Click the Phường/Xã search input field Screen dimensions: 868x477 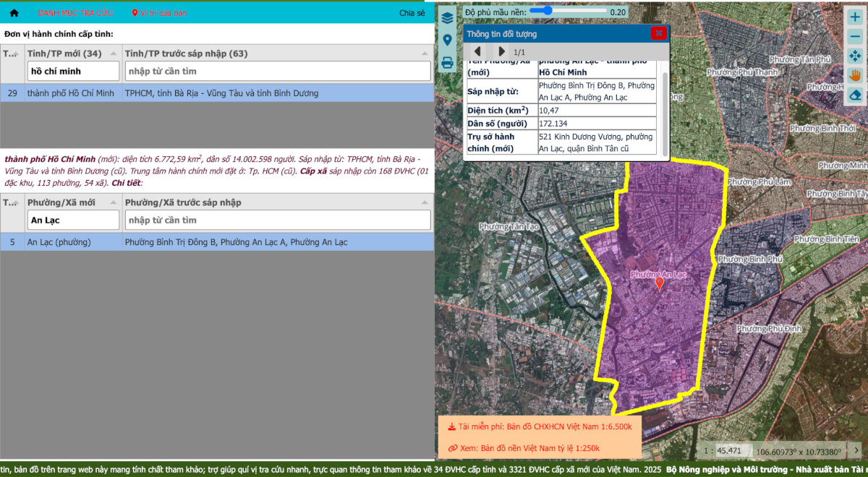[x=73, y=220]
